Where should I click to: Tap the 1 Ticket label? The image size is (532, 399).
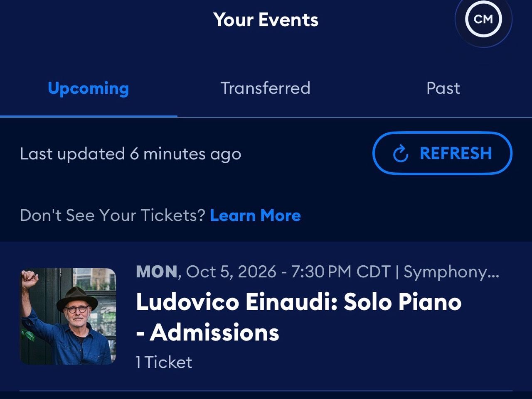click(164, 362)
